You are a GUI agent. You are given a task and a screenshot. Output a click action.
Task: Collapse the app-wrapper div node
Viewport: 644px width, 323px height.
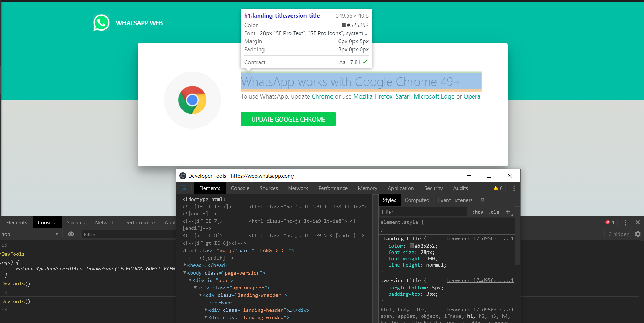195,288
